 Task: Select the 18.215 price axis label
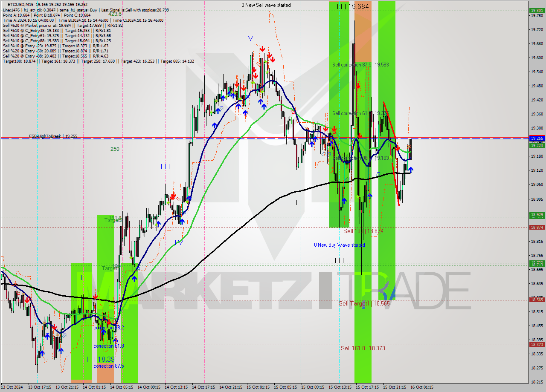(536, 383)
